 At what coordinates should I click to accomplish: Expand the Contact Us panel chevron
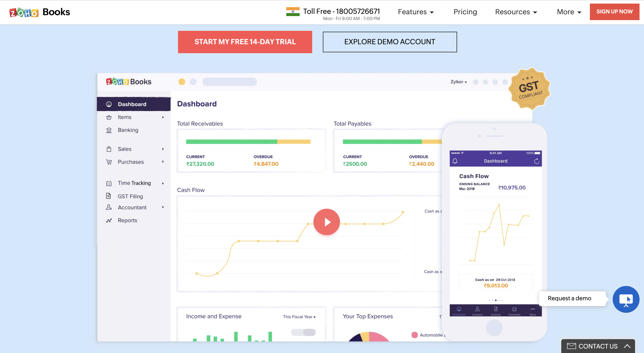627,346
